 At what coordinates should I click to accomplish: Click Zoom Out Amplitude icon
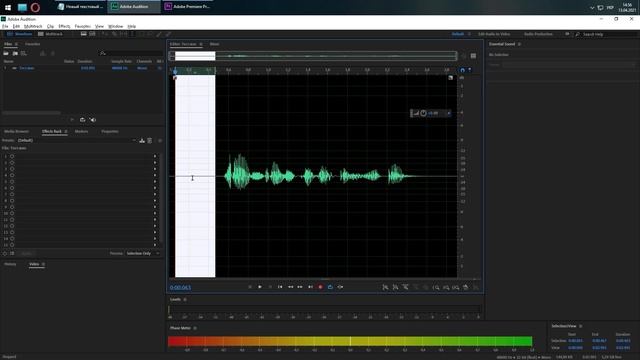tap(395, 287)
